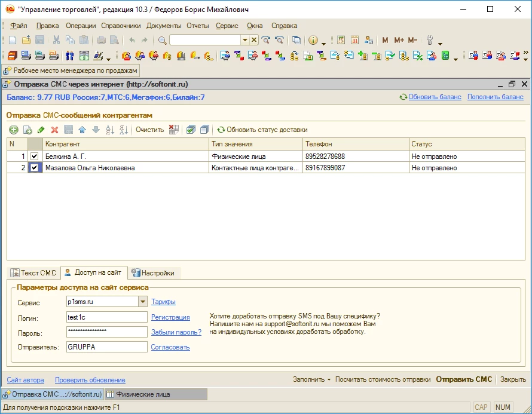Click the red Delete row icon
Viewport: 532px width, 414px height.
coord(54,130)
